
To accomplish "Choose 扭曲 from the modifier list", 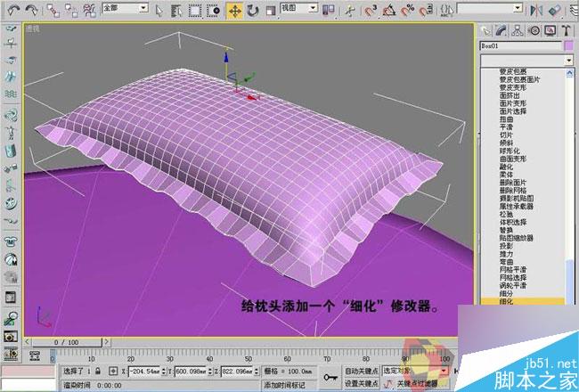I will point(506,119).
